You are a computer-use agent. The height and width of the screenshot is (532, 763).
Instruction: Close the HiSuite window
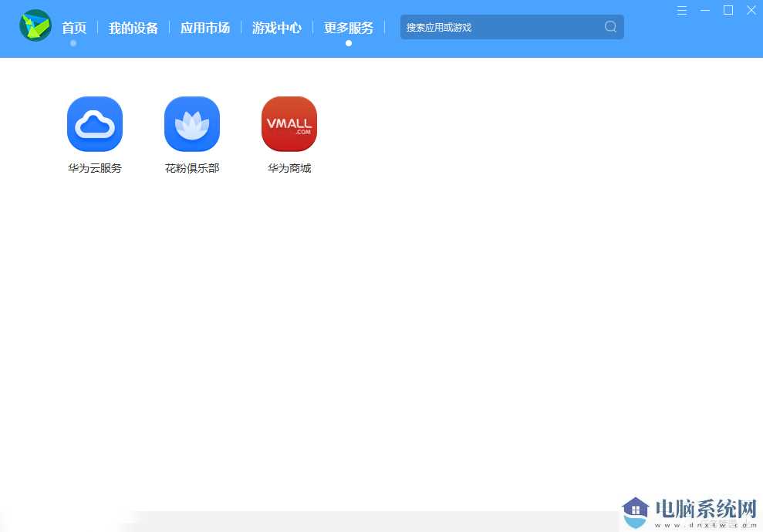(x=751, y=11)
